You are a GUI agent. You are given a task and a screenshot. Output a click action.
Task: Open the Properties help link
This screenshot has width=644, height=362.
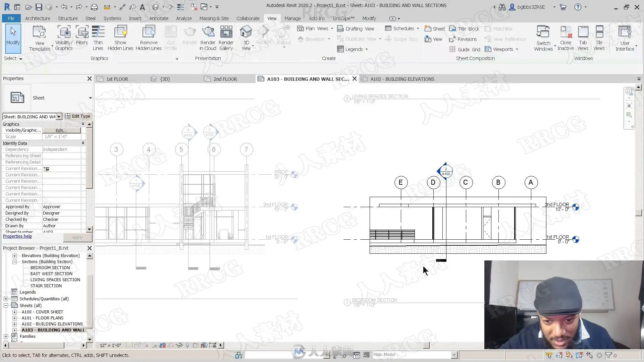[17, 236]
